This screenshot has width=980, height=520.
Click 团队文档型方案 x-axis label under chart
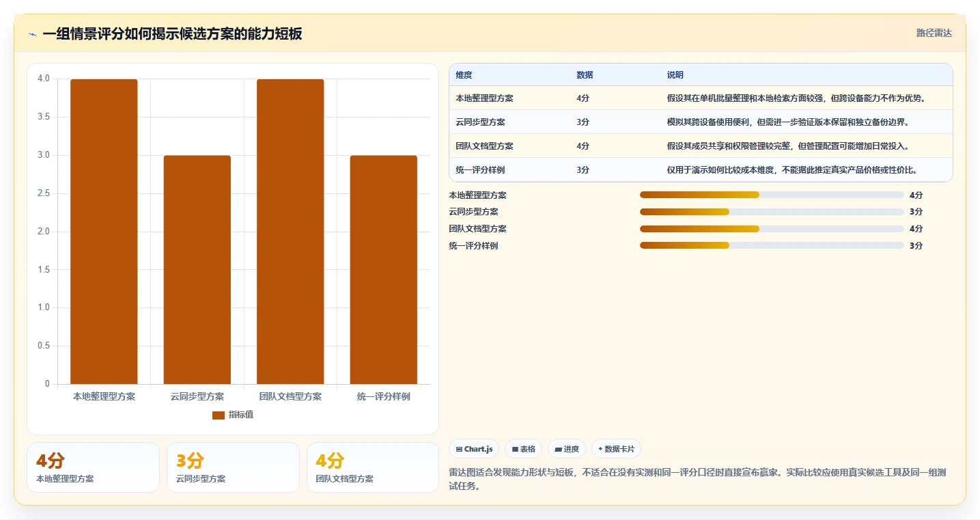click(x=290, y=396)
